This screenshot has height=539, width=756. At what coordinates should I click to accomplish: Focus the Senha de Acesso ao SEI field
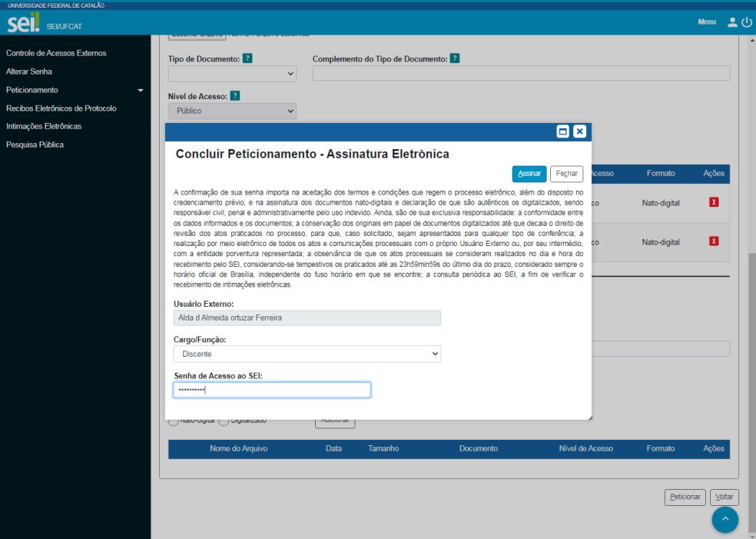272,390
